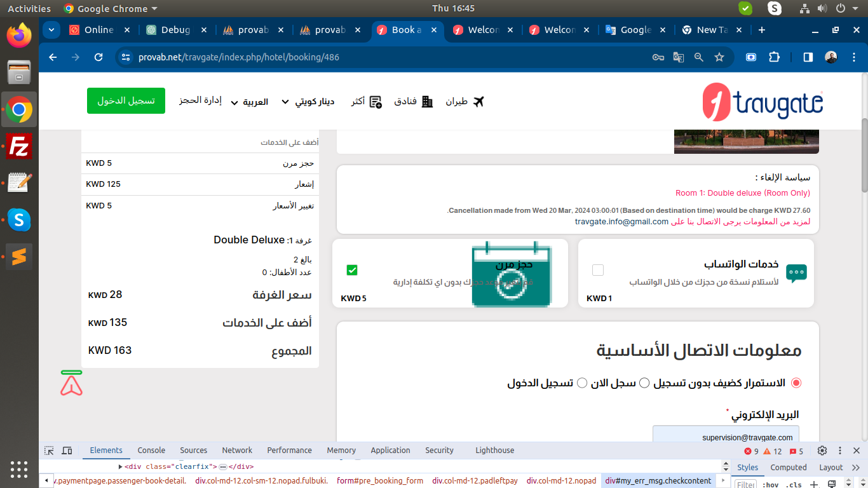Open the دينار كويتي currency dropdown
Image resolution: width=868 pixels, height=488 pixels.
pos(308,102)
